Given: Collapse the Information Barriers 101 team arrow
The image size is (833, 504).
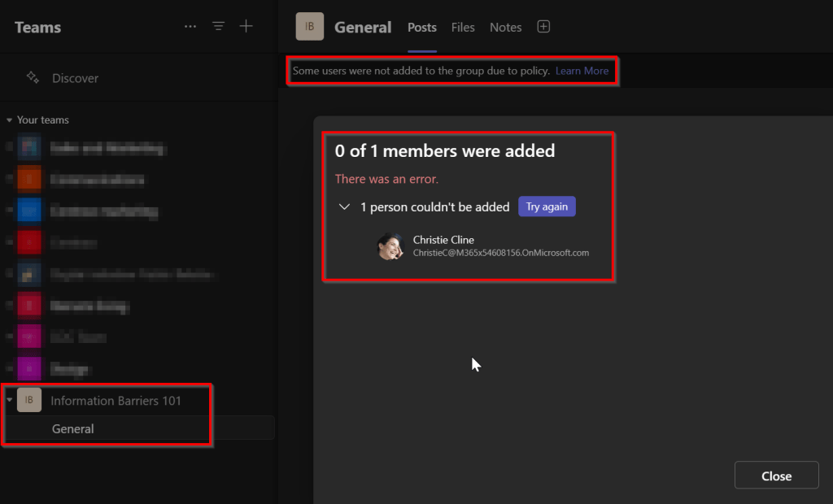Looking at the screenshot, I should 10,400.
